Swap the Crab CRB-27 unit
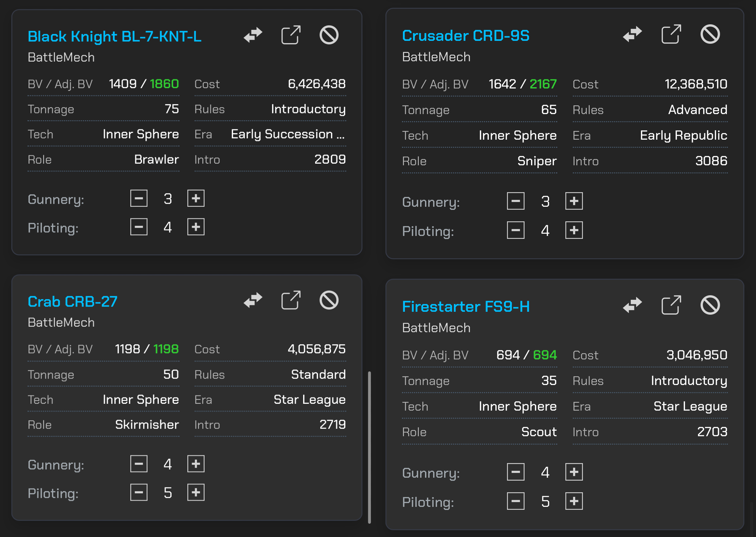 [253, 300]
